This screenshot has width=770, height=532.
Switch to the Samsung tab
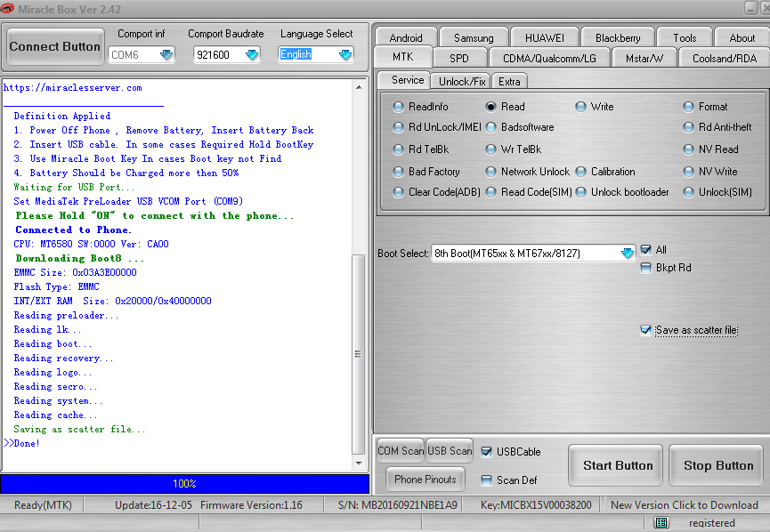tap(474, 37)
